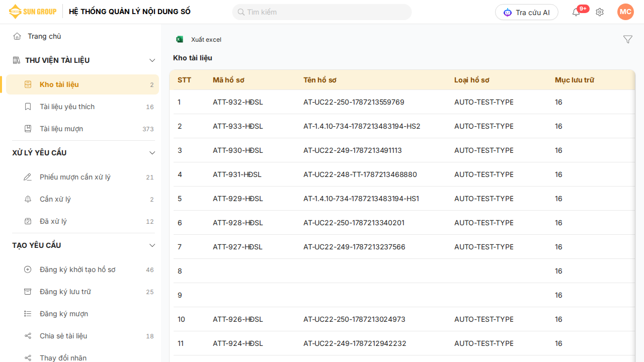
Task: Open the MC user avatar menu
Action: pos(625,12)
